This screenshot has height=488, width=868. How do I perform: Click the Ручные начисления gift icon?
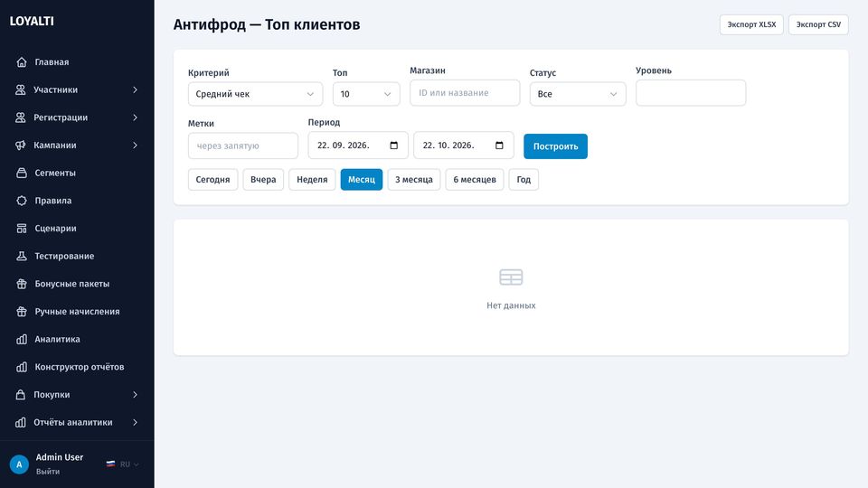[22, 312]
